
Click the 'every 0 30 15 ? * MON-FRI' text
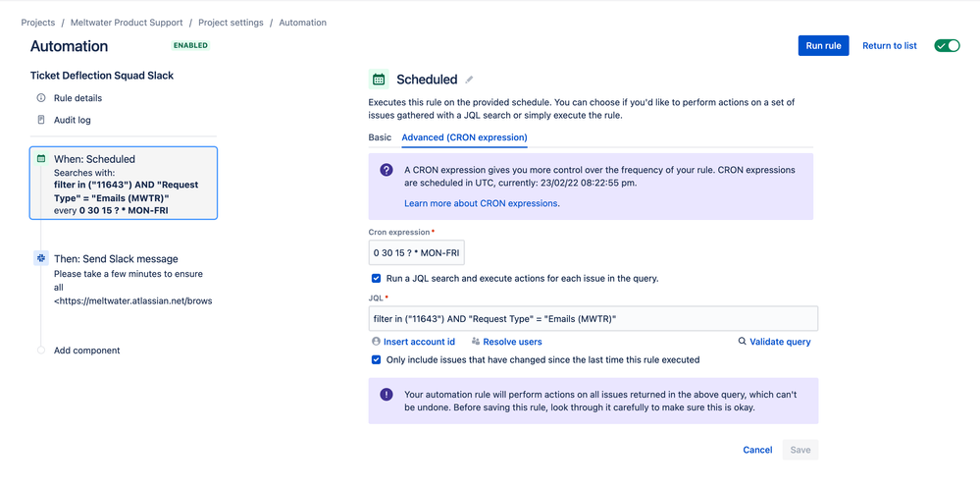tap(111, 211)
